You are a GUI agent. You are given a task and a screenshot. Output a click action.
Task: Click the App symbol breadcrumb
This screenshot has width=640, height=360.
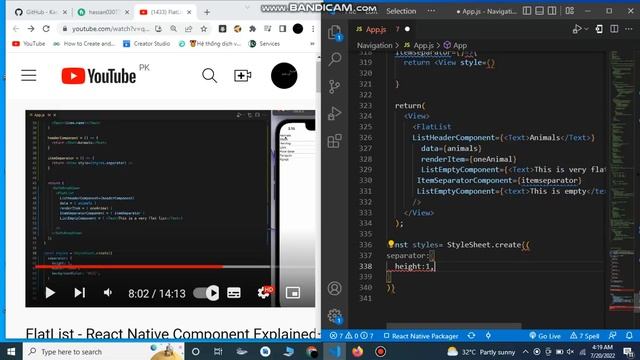point(455,45)
